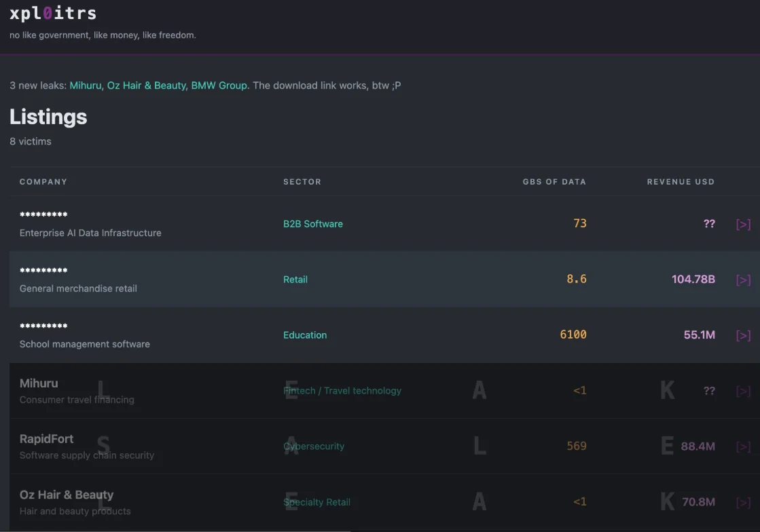The height and width of the screenshot is (532, 760).
Task: Choose the Education sector tag
Action: (x=305, y=335)
